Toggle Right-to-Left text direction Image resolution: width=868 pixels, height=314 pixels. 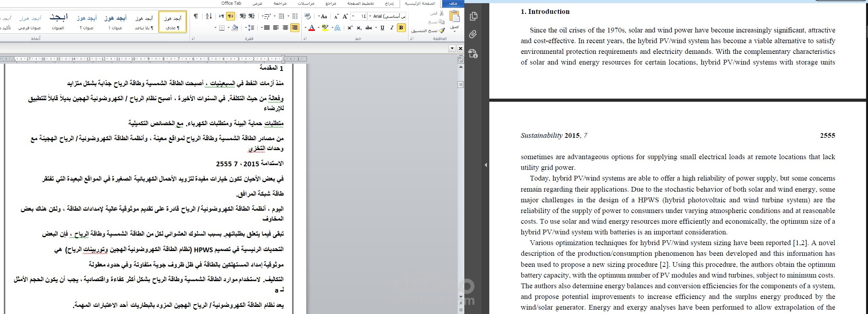(x=230, y=16)
